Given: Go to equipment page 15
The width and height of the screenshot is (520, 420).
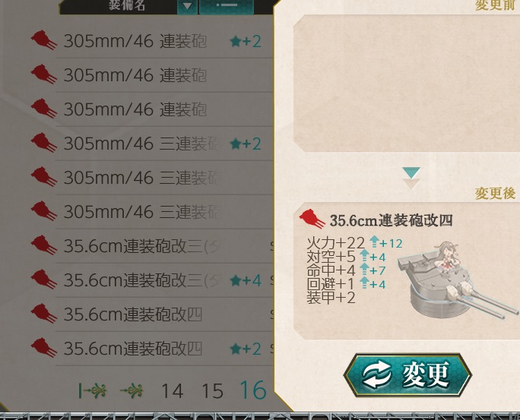Looking at the screenshot, I should pos(212,391).
